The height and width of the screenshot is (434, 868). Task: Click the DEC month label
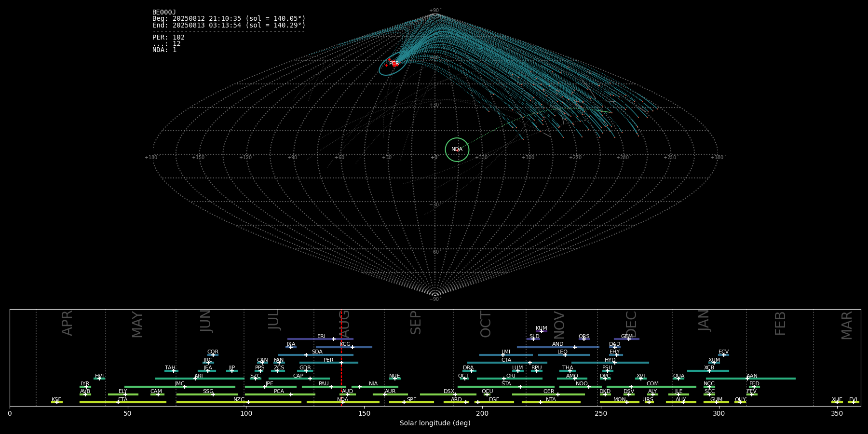click(631, 324)
